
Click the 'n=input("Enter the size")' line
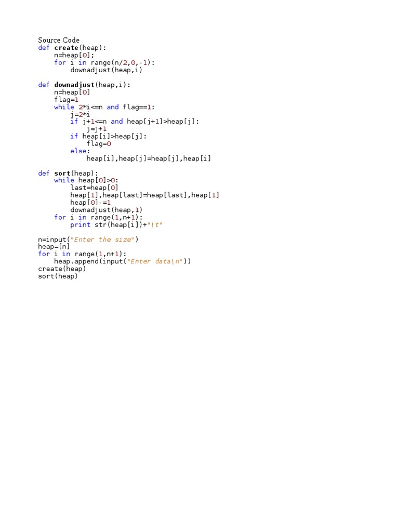88,240
